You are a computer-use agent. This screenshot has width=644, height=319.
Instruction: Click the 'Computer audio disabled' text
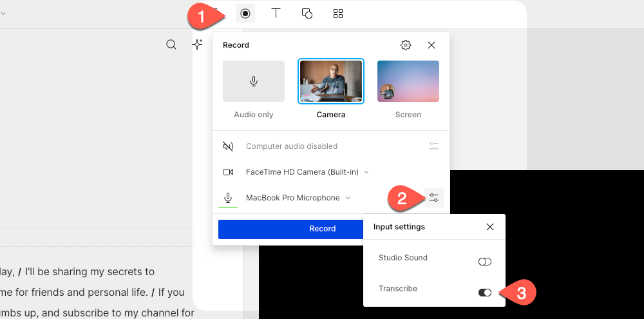[292, 146]
